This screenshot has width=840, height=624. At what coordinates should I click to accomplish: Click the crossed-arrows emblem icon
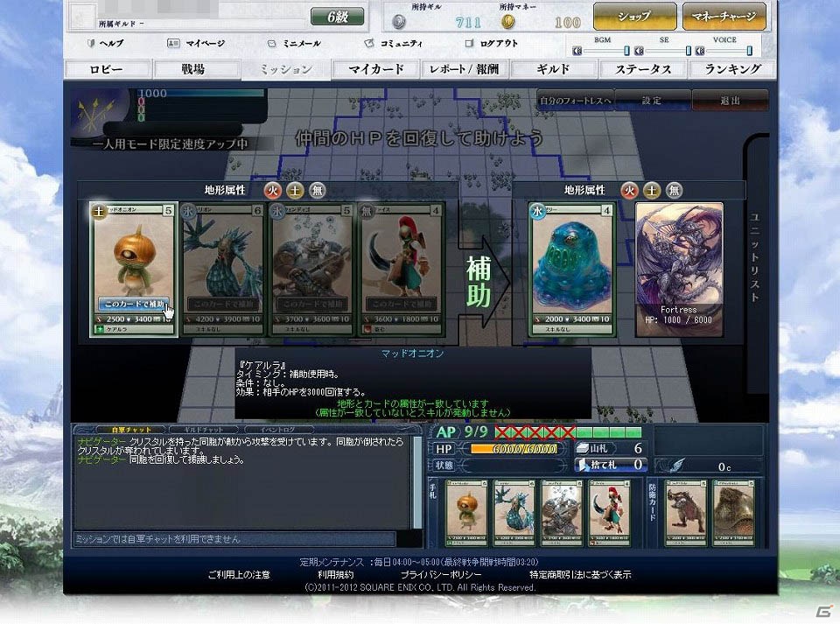(96, 114)
